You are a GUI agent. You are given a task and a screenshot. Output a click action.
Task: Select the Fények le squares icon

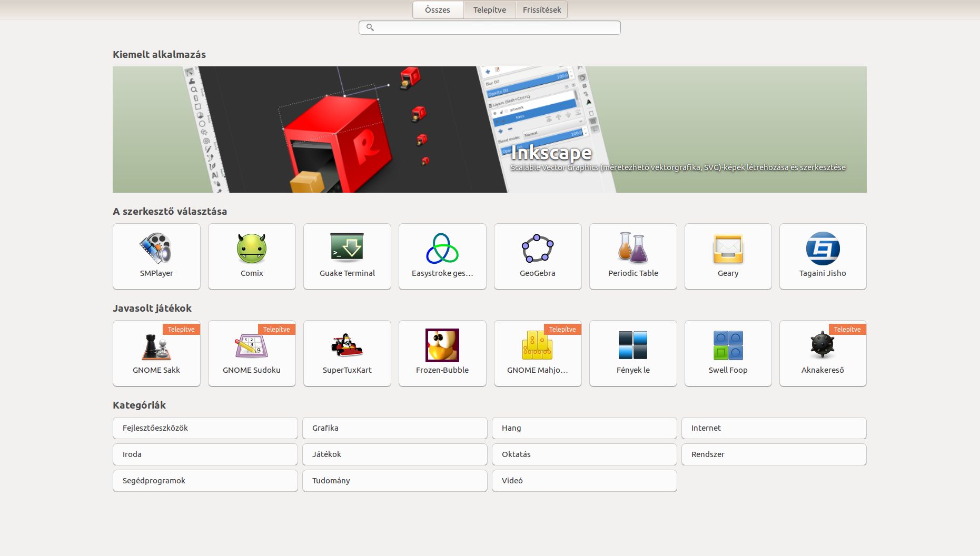(x=633, y=345)
